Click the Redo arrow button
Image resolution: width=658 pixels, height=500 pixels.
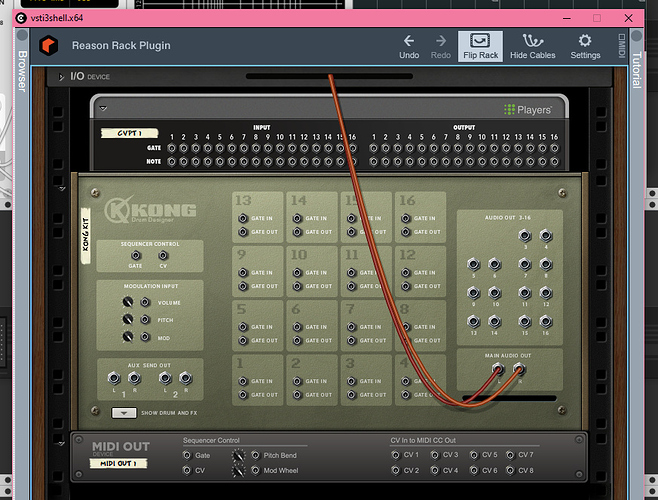click(x=441, y=47)
